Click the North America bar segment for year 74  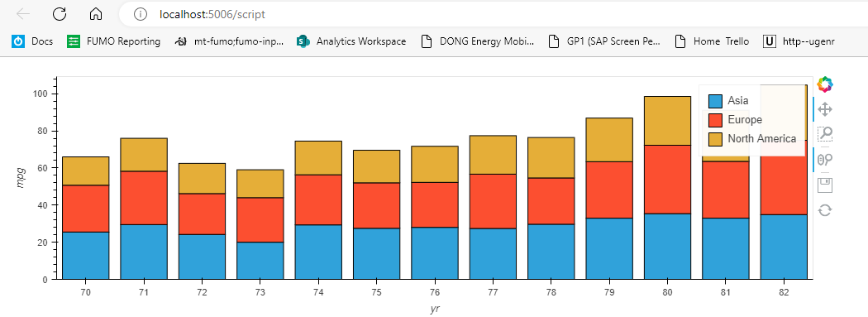[x=318, y=158]
